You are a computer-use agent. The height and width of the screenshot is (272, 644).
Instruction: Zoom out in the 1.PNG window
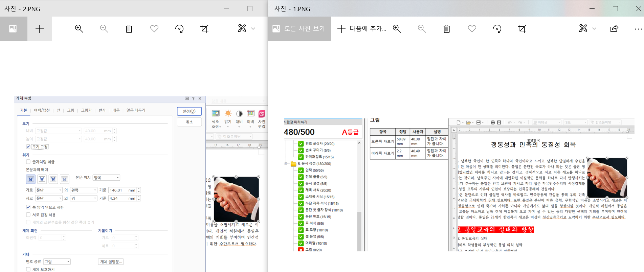[x=422, y=29]
